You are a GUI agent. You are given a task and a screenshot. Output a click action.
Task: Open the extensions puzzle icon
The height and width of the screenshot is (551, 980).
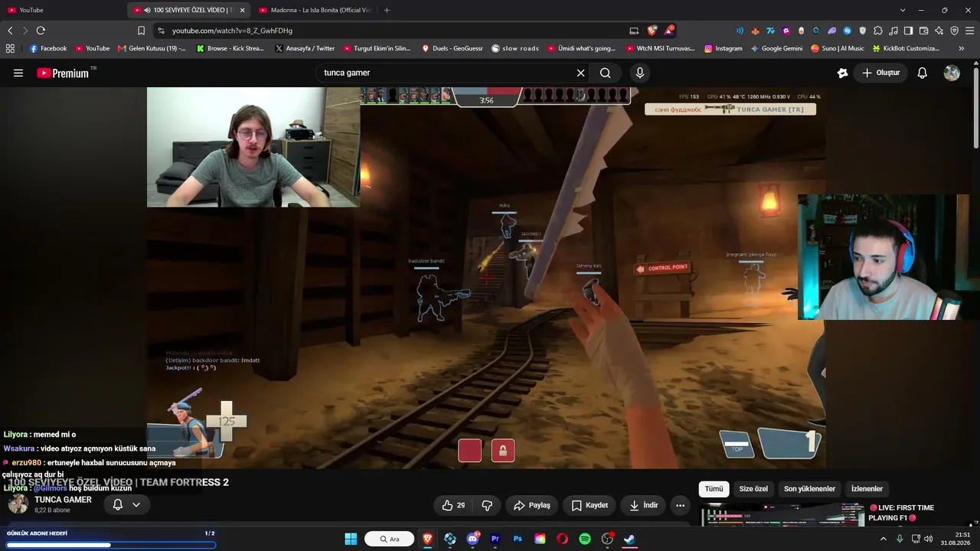pyautogui.click(x=877, y=31)
